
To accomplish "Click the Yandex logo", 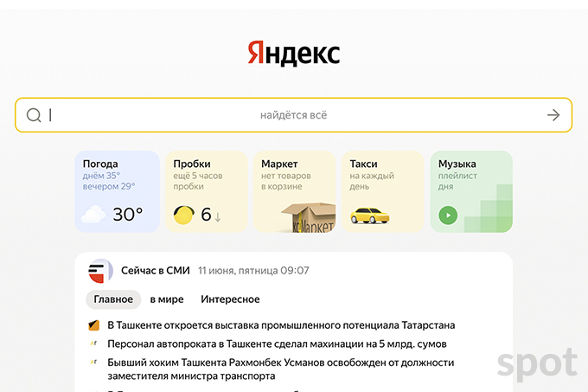I will coord(293,53).
